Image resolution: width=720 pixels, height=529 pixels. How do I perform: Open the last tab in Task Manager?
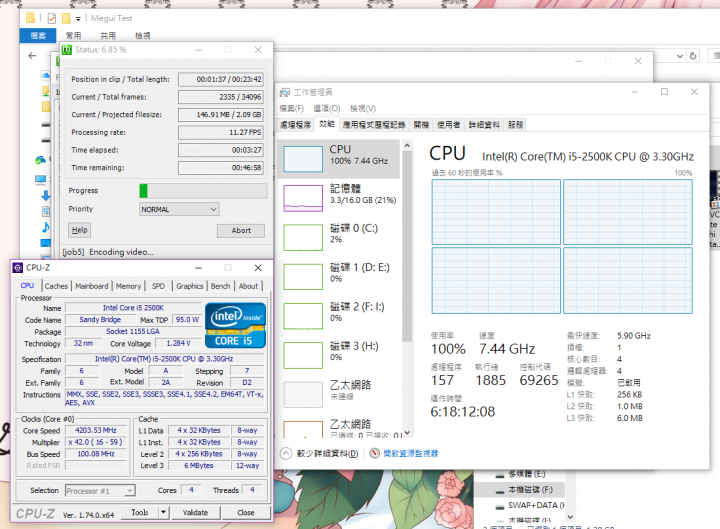516,125
